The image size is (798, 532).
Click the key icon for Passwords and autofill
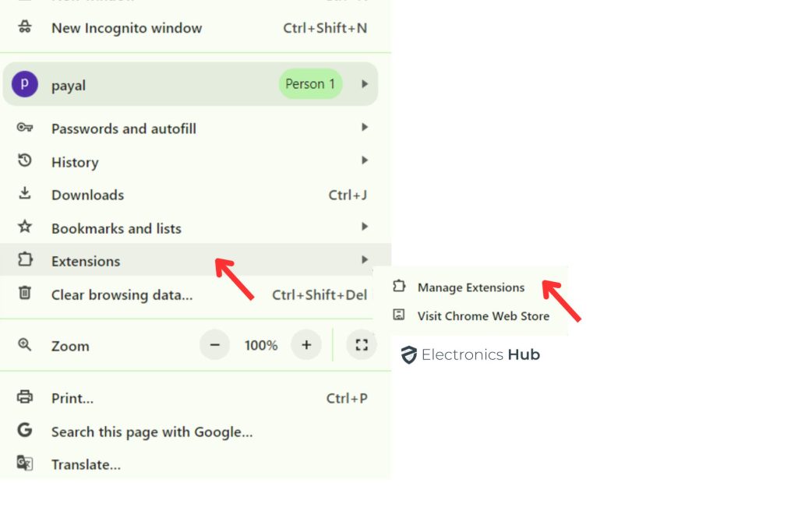click(25, 128)
